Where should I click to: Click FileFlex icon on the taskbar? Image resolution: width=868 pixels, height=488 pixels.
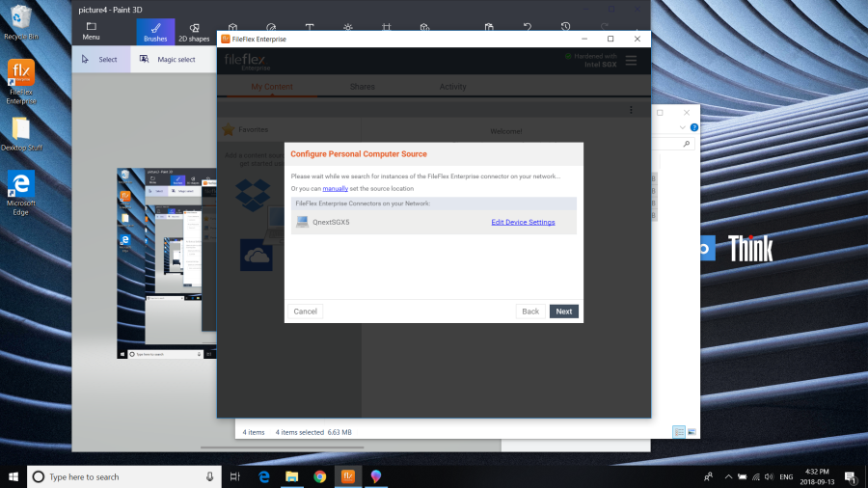pyautogui.click(x=347, y=476)
